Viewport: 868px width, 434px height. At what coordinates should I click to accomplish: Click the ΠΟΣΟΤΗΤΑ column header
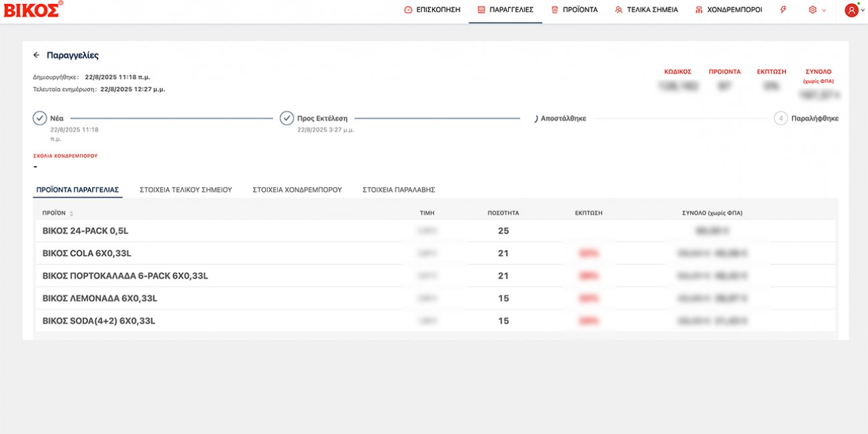(x=503, y=213)
